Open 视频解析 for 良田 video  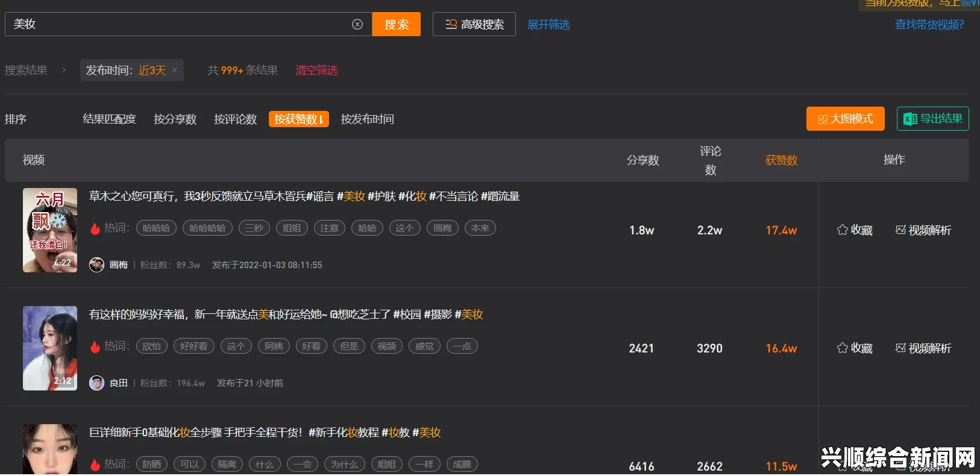tap(923, 348)
